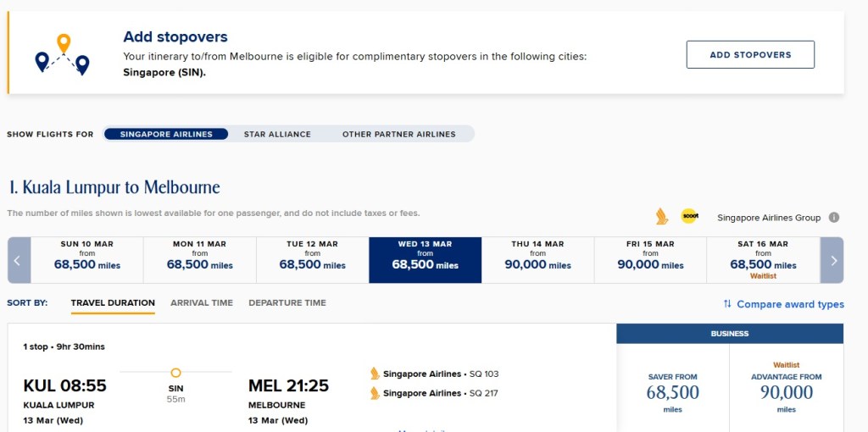868x432 pixels.
Task: Click Singapore Airlines logo beside SQ 217
Action: tap(375, 393)
